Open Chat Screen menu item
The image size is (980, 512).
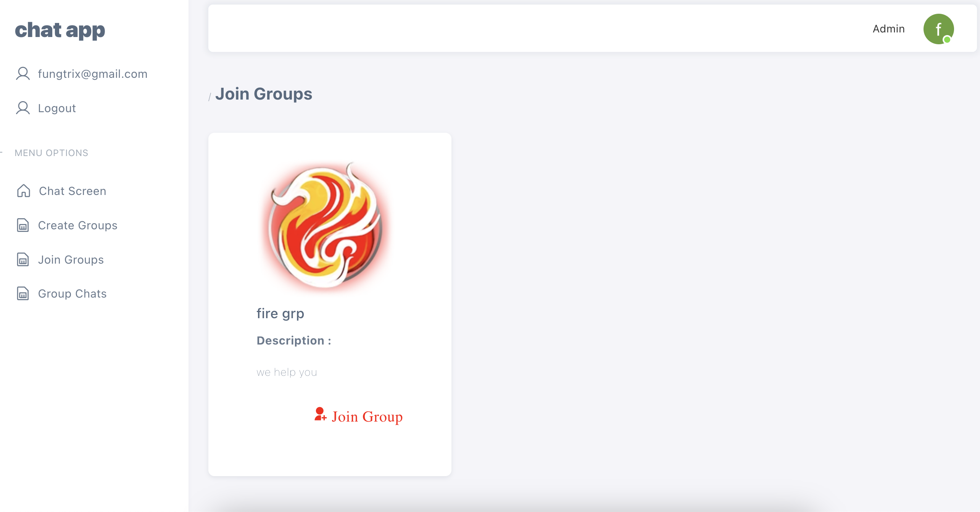(73, 191)
